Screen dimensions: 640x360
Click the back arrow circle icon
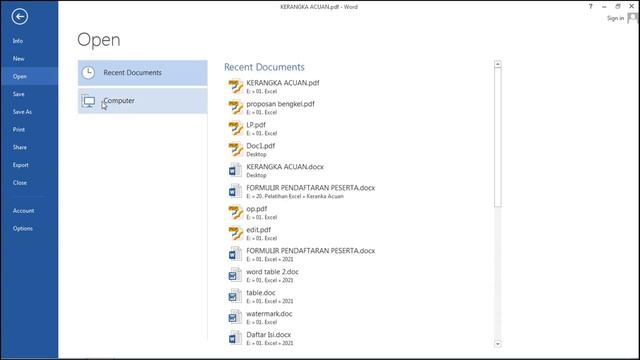pos(20,17)
